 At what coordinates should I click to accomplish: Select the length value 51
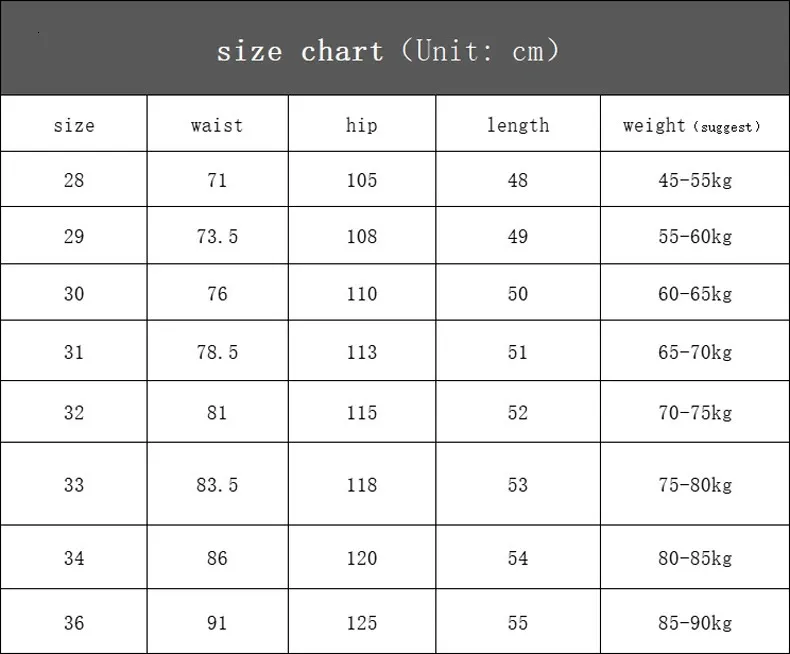tap(518, 352)
